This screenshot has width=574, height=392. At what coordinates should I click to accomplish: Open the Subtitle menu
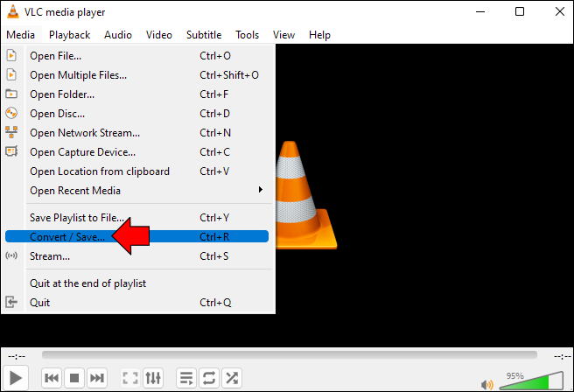coord(204,35)
